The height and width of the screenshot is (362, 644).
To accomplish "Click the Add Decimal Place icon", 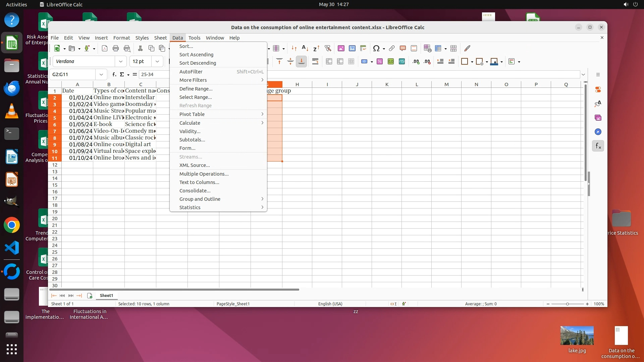I will [416, 62].
